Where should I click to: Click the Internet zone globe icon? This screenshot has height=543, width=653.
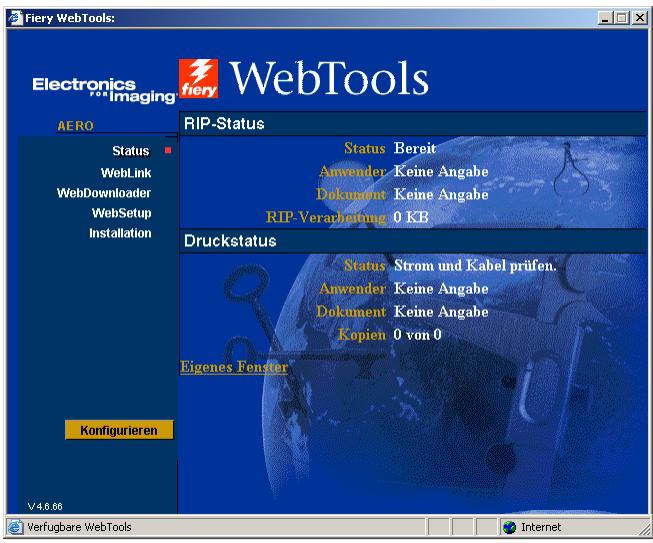point(509,527)
